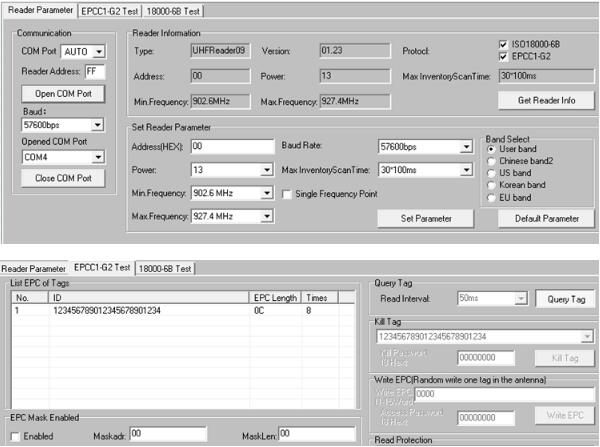The width and height of the screenshot is (600, 447).
Task: Select the Chinese band2 radio option
Action: (x=490, y=160)
